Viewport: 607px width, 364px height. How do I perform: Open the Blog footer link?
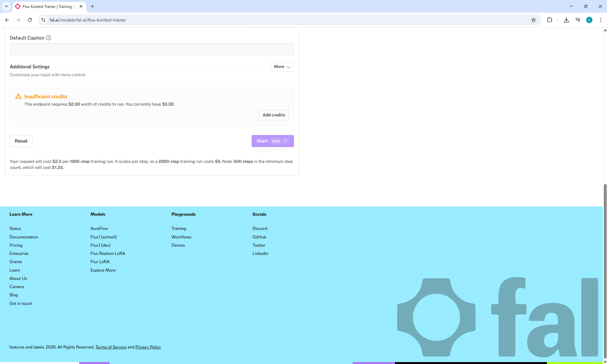(x=14, y=295)
